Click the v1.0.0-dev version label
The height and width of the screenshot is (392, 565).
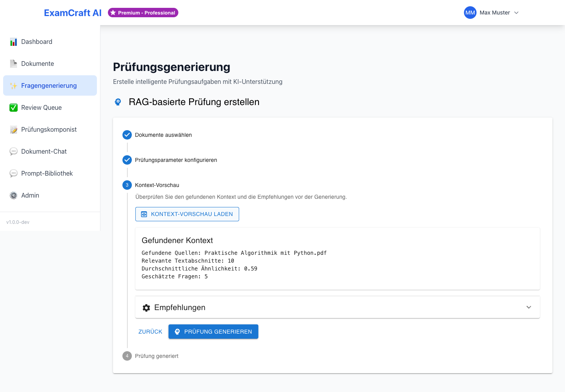click(18, 222)
